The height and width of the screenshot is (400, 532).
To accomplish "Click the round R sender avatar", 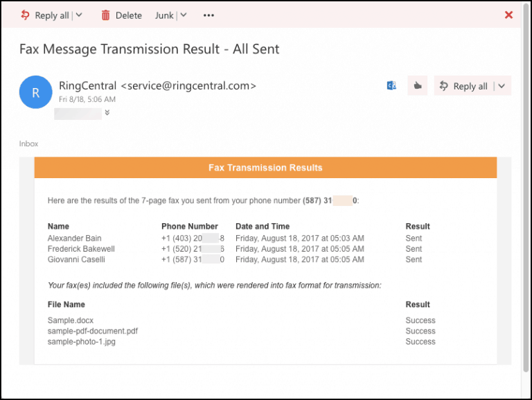I will (x=36, y=92).
